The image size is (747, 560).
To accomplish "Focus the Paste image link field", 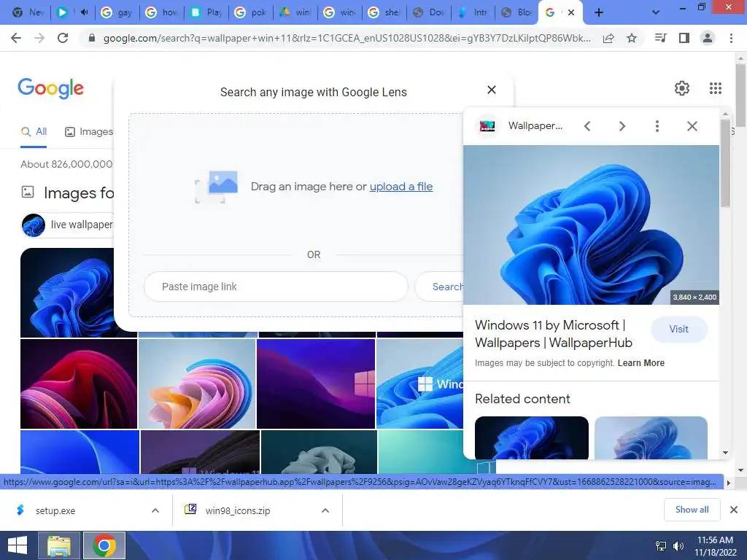I will pos(276,287).
